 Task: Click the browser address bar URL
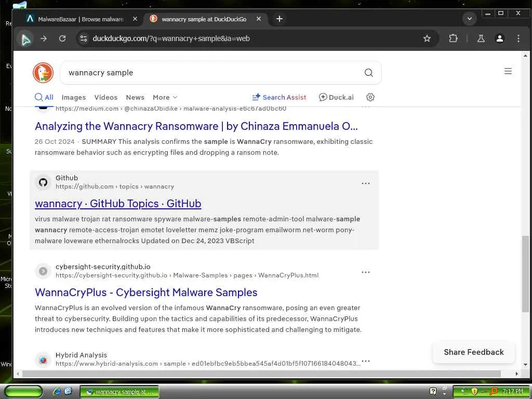point(171,38)
